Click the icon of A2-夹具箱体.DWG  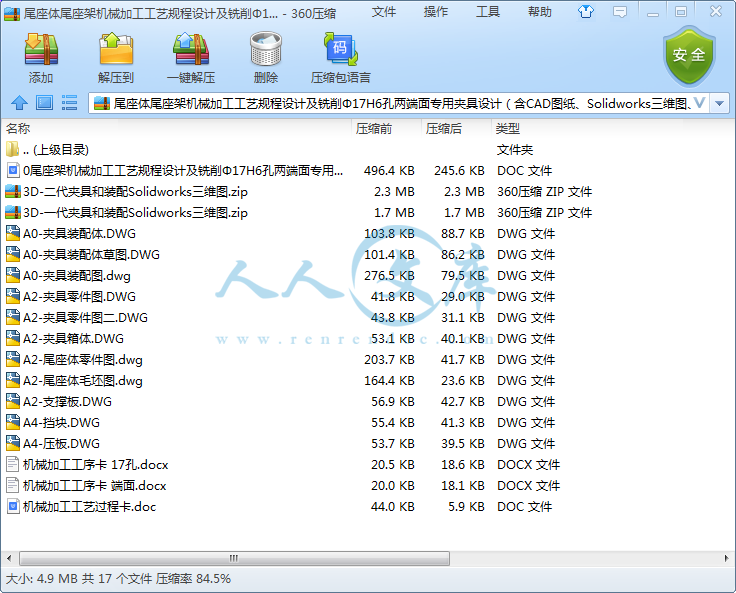(13, 339)
